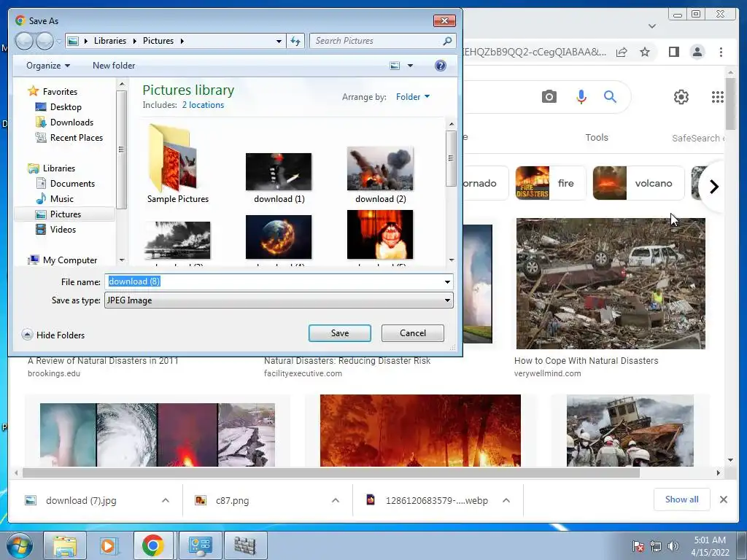The height and width of the screenshot is (560, 747).
Task: Click the search magnifier in Search Pictures
Action: click(447, 41)
